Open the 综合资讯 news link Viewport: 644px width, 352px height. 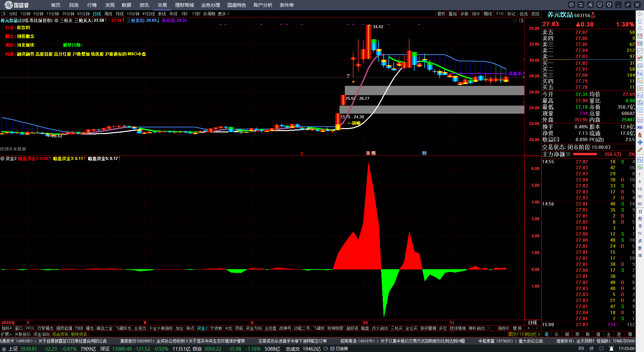tap(60, 334)
